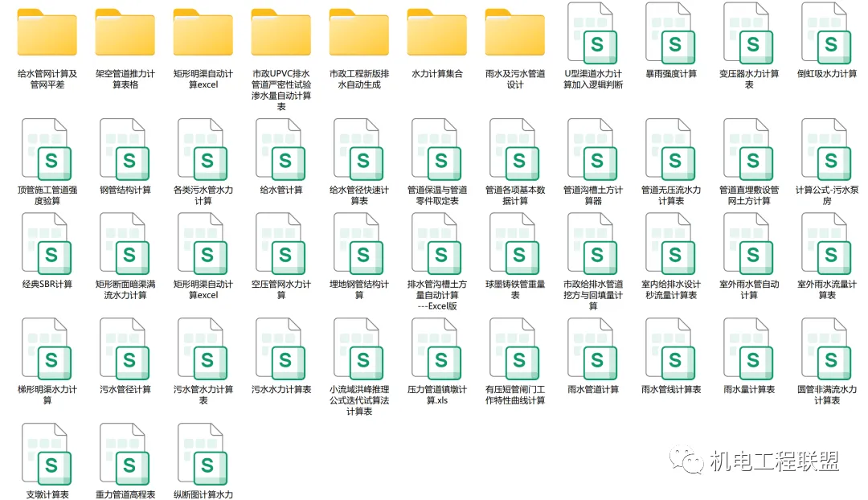Click the 顶管施工管道强度验算 spreadsheet icon
Screen dimensions: 868x500
pos(47,150)
